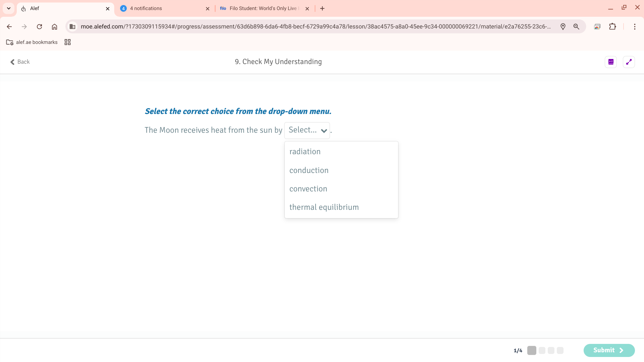Open the bookmarks apps grid icon
This screenshot has height=362, width=644.
(67, 42)
